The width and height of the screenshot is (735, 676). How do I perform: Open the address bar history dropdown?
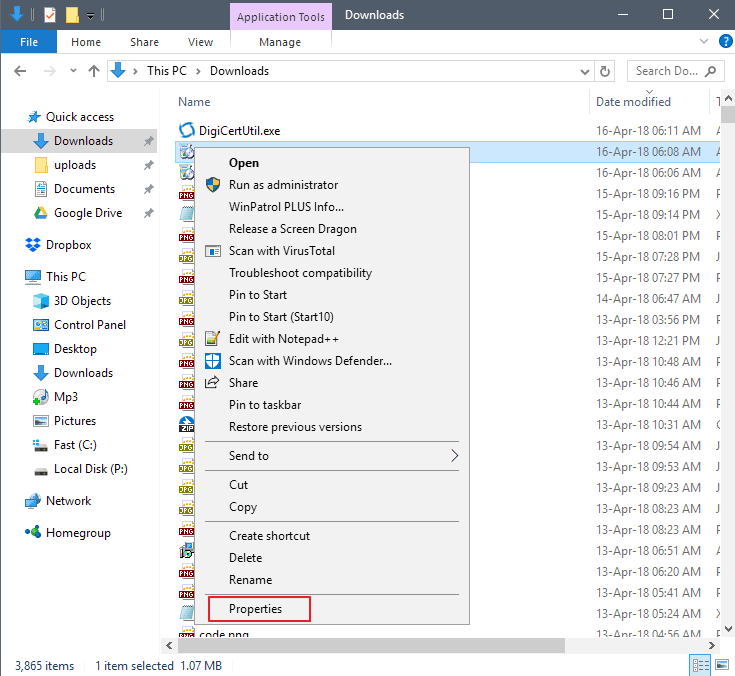pos(583,71)
